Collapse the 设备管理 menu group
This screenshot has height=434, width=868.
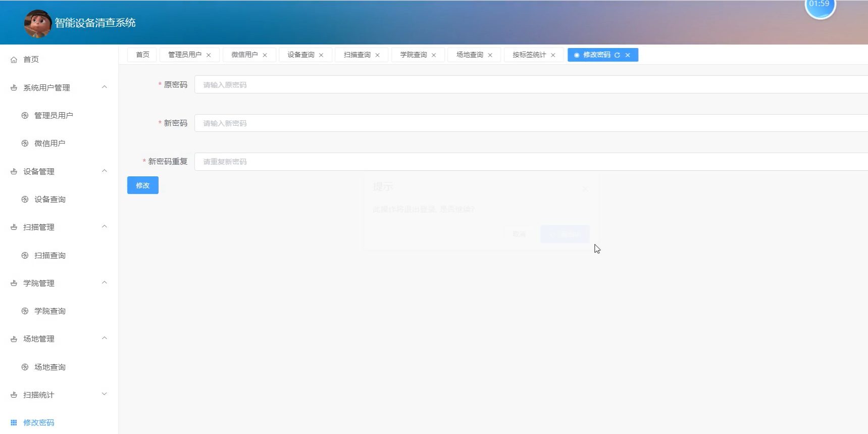coord(104,171)
